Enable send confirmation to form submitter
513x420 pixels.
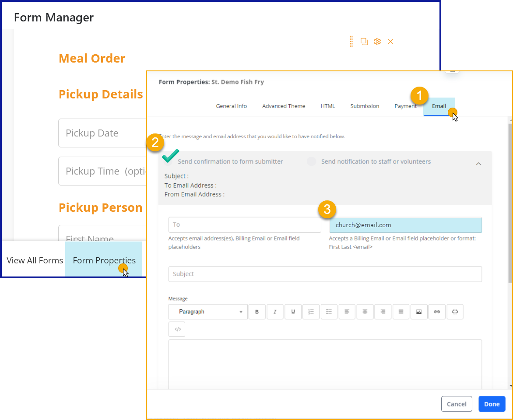[169, 161]
